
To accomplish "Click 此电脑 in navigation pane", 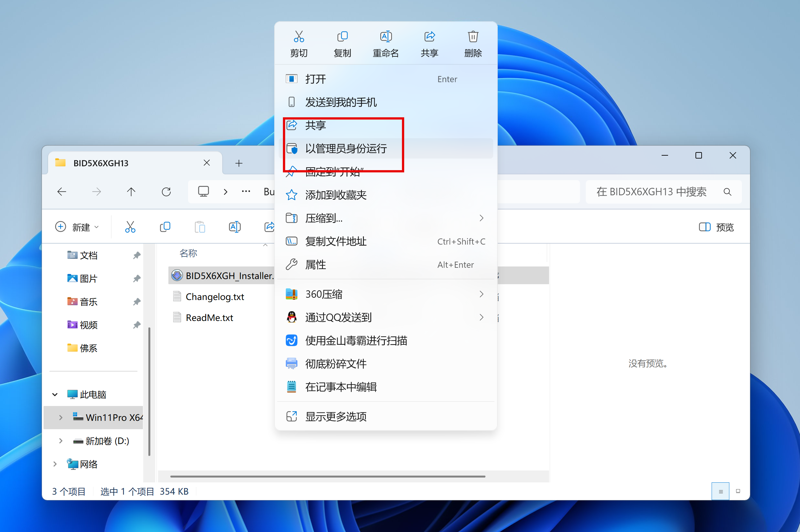I will [93, 394].
